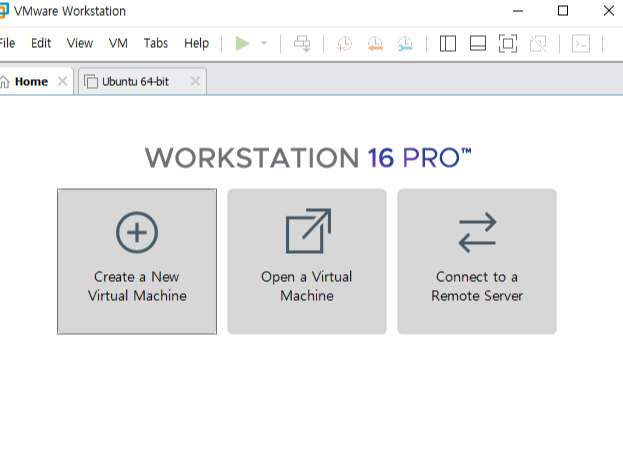Click the Unity mode icon
Screen dimensions: 623x466
[538, 43]
